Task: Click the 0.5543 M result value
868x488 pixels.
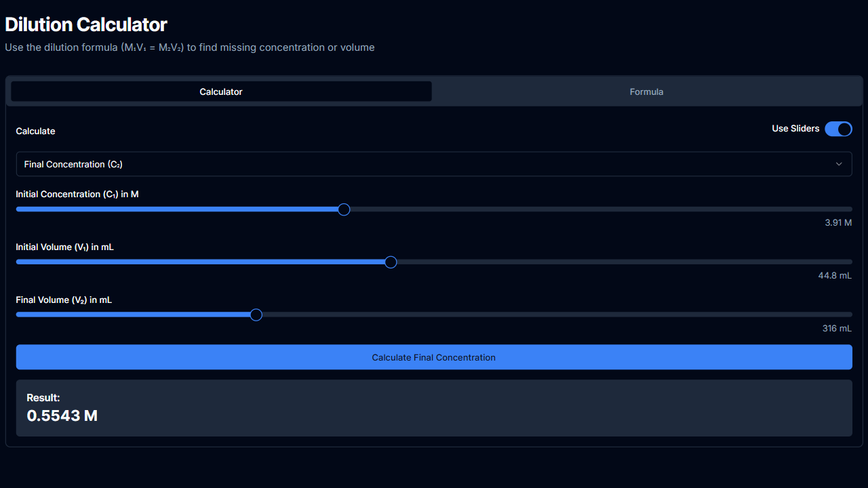Action: click(62, 415)
